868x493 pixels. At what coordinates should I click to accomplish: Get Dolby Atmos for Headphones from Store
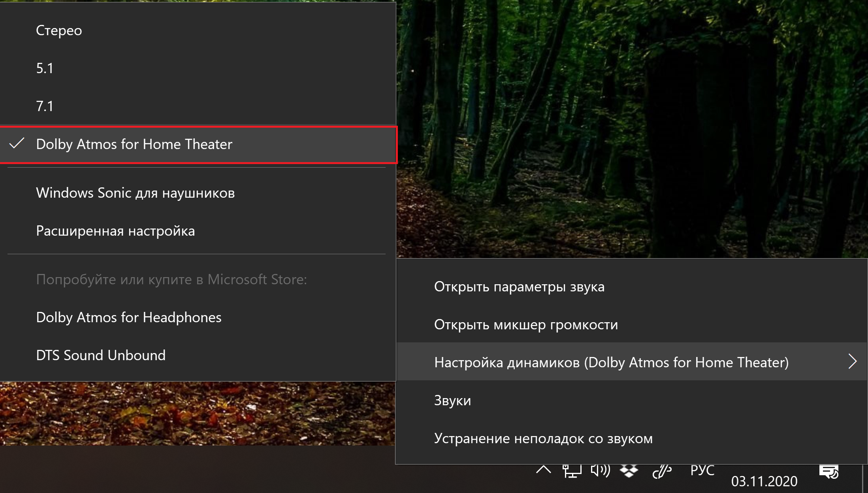point(128,317)
